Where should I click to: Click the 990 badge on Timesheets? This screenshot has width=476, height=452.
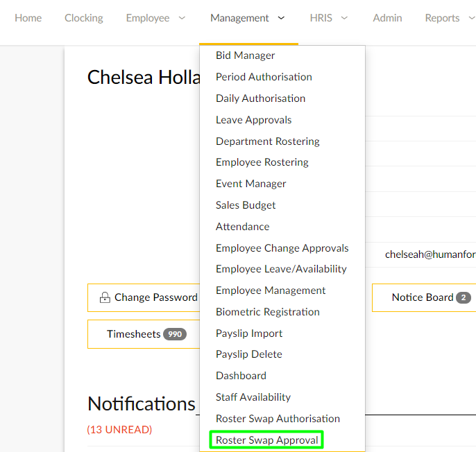(x=175, y=334)
